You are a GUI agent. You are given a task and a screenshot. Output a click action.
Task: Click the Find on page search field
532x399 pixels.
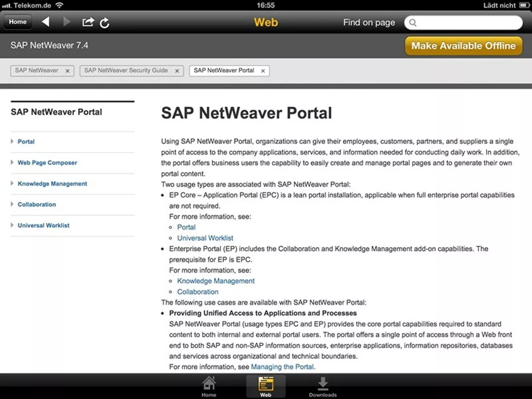click(463, 23)
